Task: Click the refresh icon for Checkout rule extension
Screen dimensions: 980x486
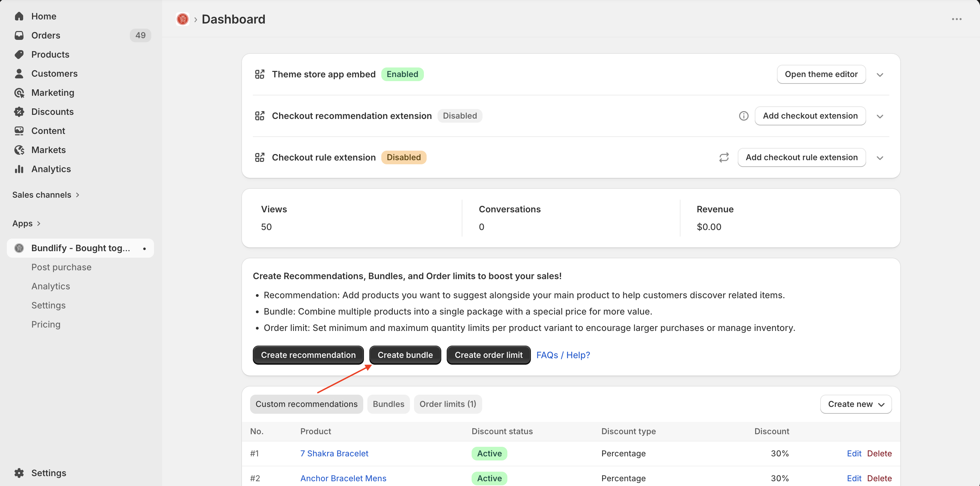Action: point(724,157)
